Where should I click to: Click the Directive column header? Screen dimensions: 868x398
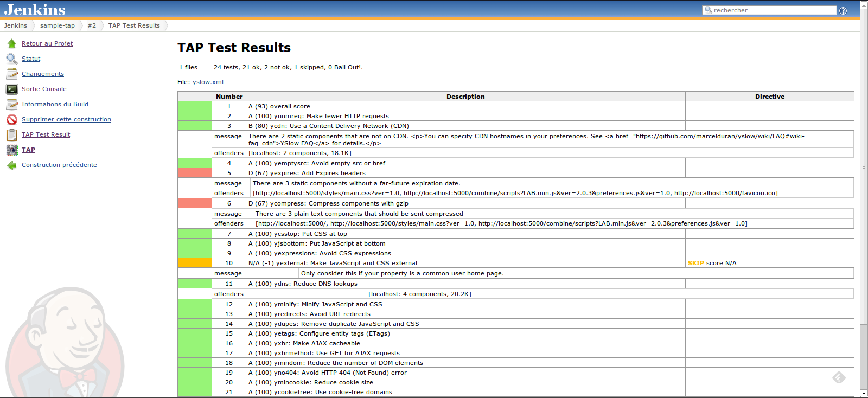(x=770, y=97)
